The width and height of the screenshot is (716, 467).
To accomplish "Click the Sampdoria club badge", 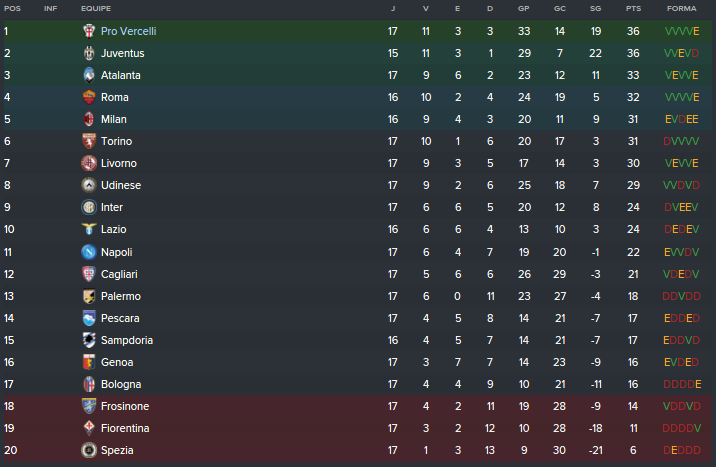I will [89, 340].
